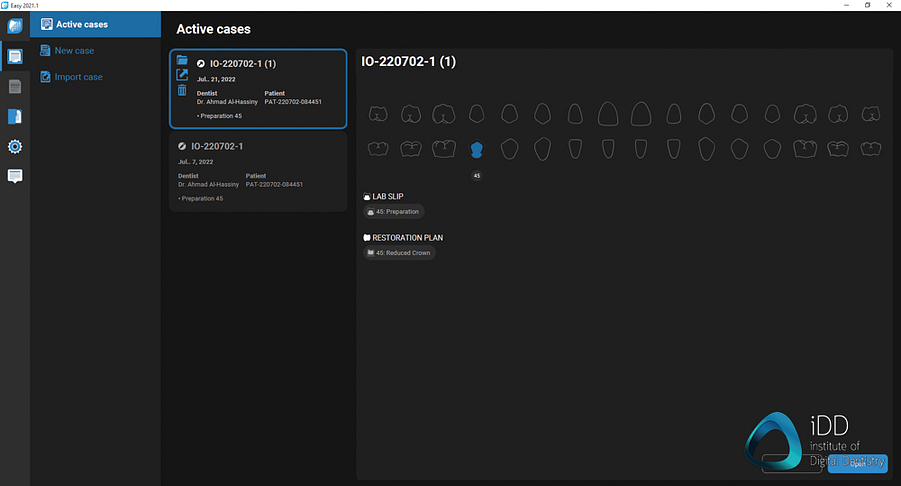Open settings via the gear icon
This screenshot has width=901, height=486.
15,147
